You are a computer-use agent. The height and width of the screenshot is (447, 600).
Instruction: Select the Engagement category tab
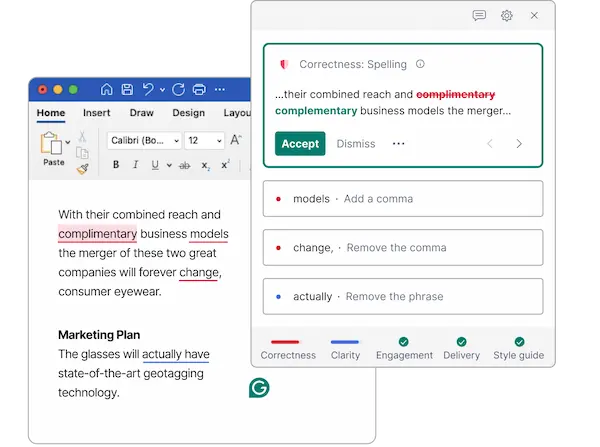point(404,349)
